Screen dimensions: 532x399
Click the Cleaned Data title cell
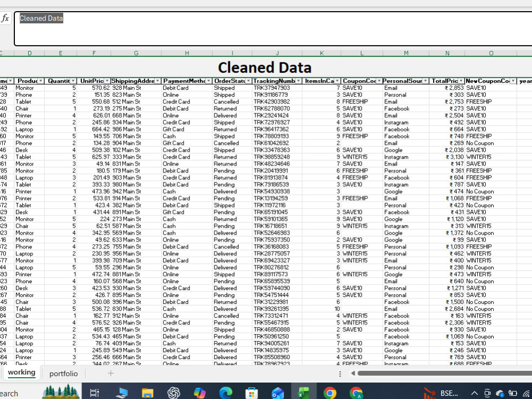pos(264,67)
